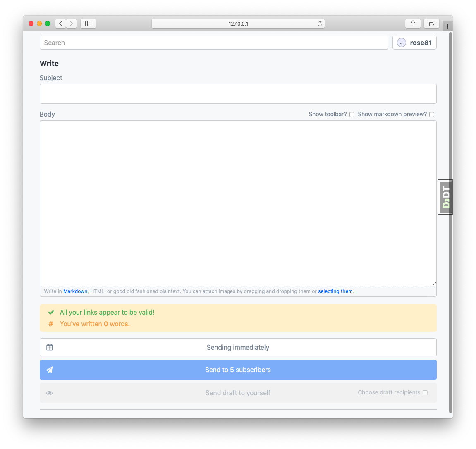Open the Markdown help link
The height and width of the screenshot is (449, 476).
click(x=75, y=291)
